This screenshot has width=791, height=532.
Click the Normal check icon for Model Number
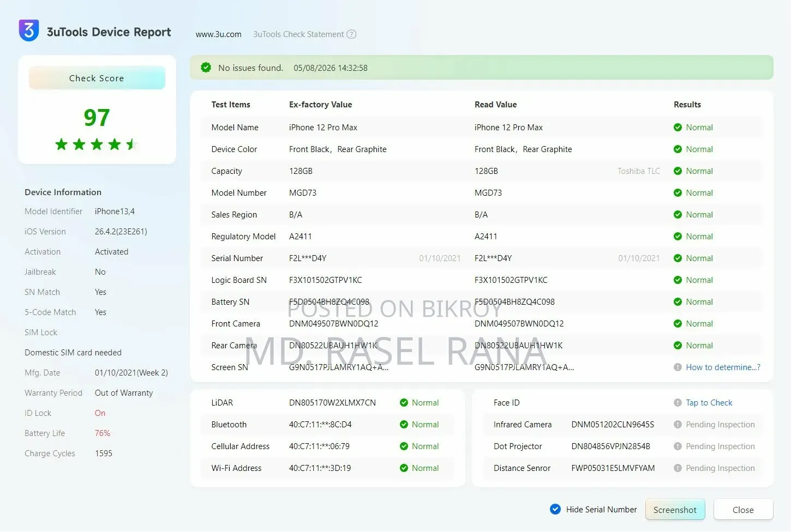(x=678, y=193)
